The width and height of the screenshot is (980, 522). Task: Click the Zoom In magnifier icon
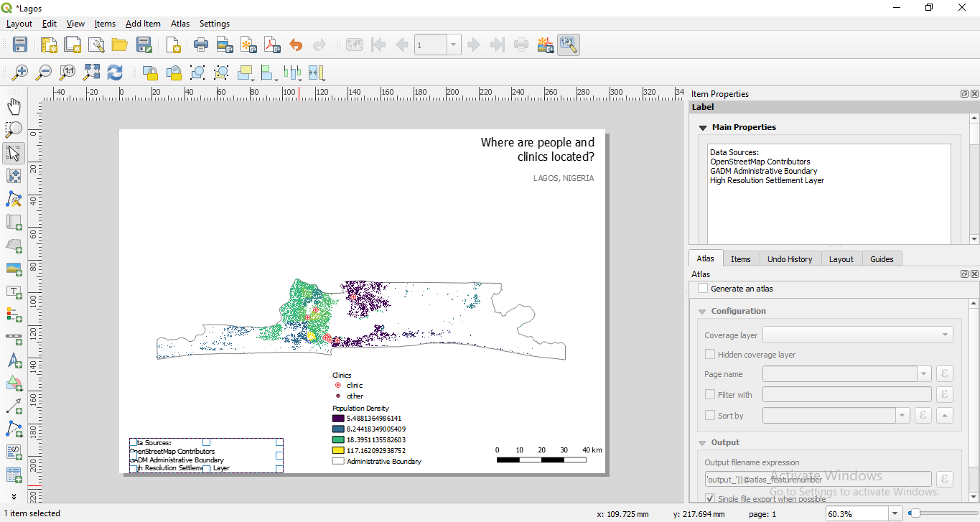pyautogui.click(x=20, y=73)
